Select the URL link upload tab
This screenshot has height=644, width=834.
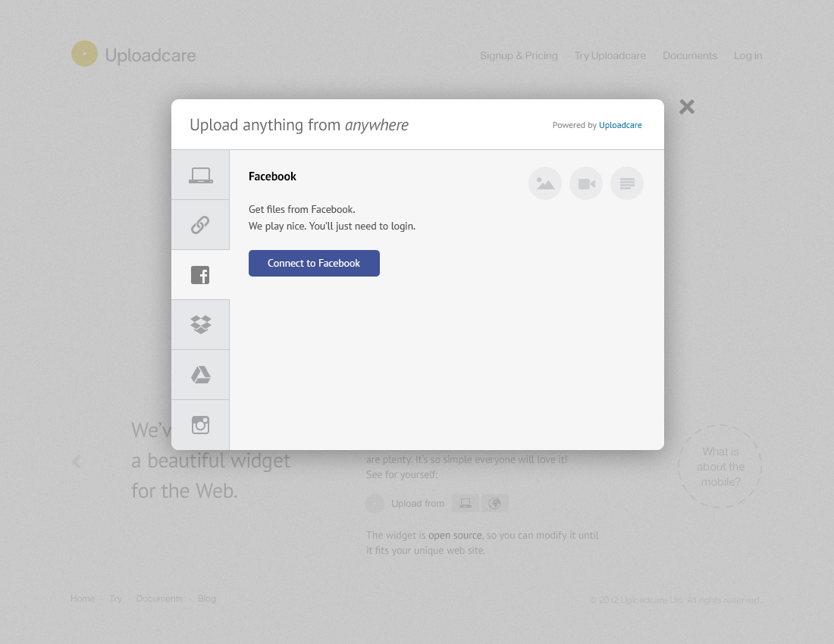click(x=200, y=225)
